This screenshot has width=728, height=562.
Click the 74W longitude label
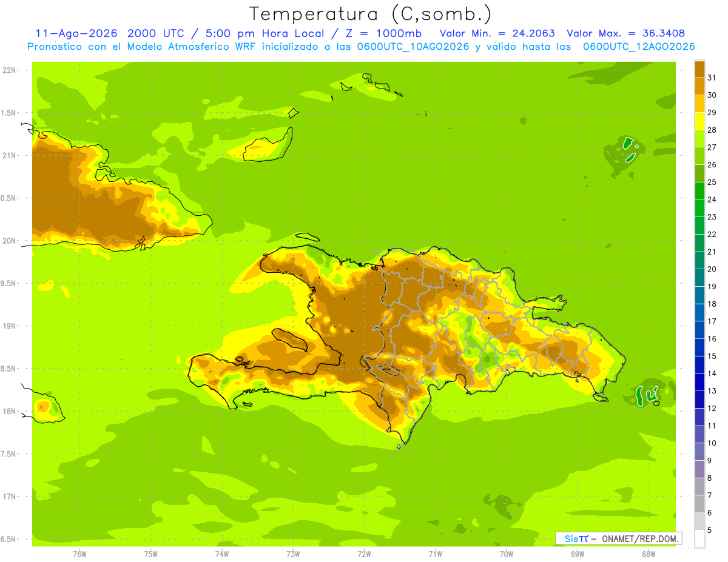click(222, 553)
